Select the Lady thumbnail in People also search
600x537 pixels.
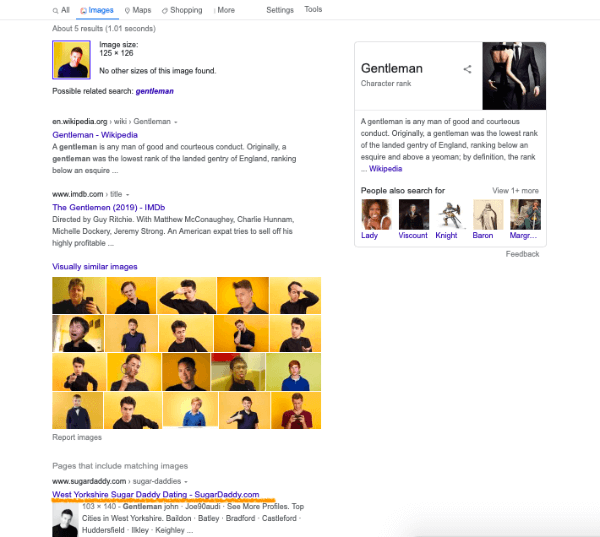tap(376, 214)
